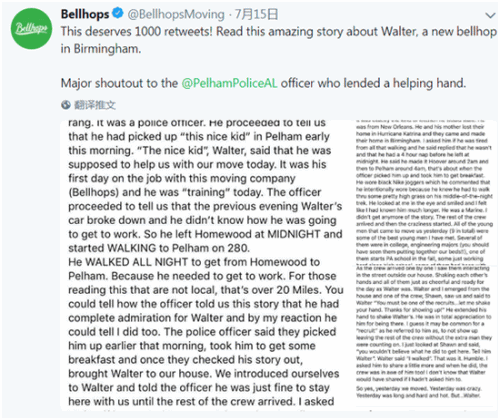Click 'in Birmingham.' line of tweet text
The image size is (500, 420).
pyautogui.click(x=101, y=49)
